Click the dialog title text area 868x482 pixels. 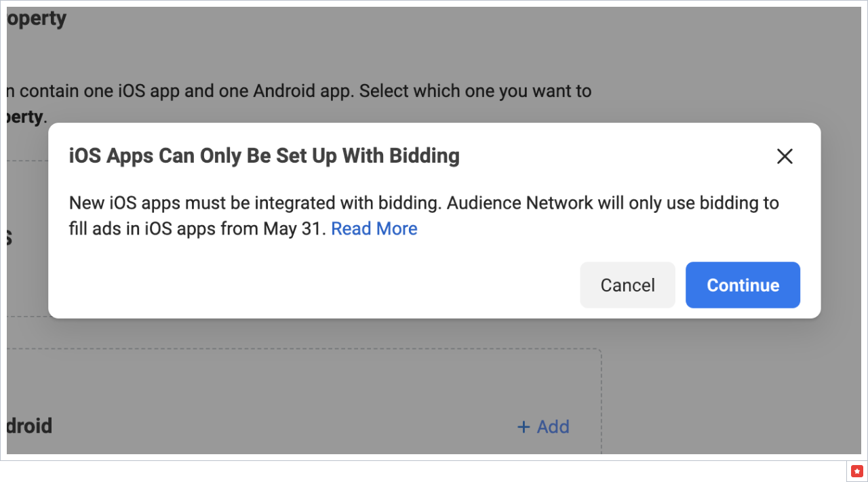pos(264,156)
